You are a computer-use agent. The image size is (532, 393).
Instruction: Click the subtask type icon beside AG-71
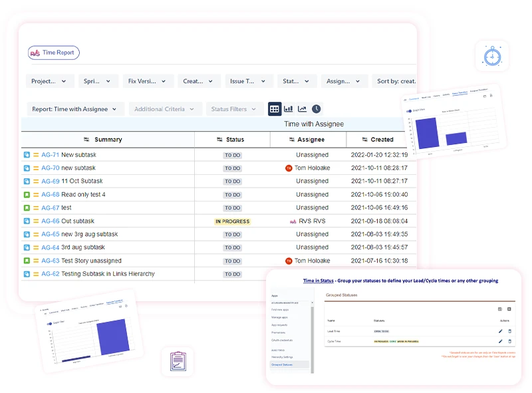pos(25,154)
